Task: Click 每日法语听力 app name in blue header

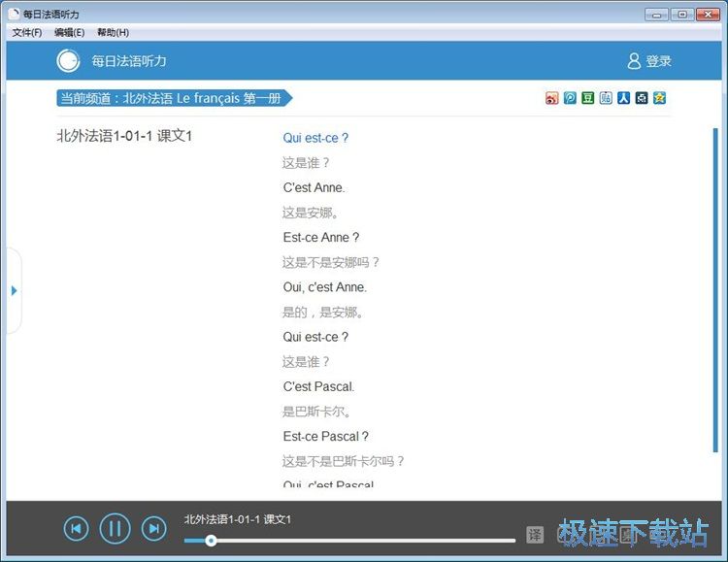Action: pyautogui.click(x=128, y=61)
